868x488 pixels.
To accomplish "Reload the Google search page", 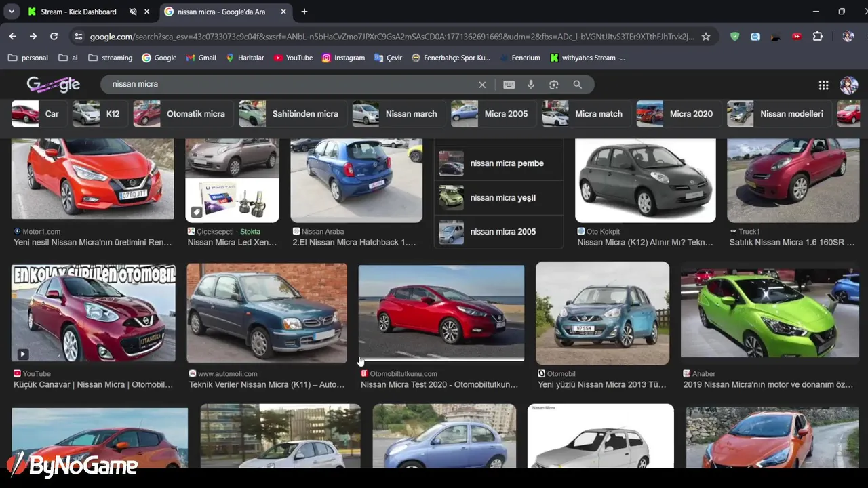I will tap(54, 37).
